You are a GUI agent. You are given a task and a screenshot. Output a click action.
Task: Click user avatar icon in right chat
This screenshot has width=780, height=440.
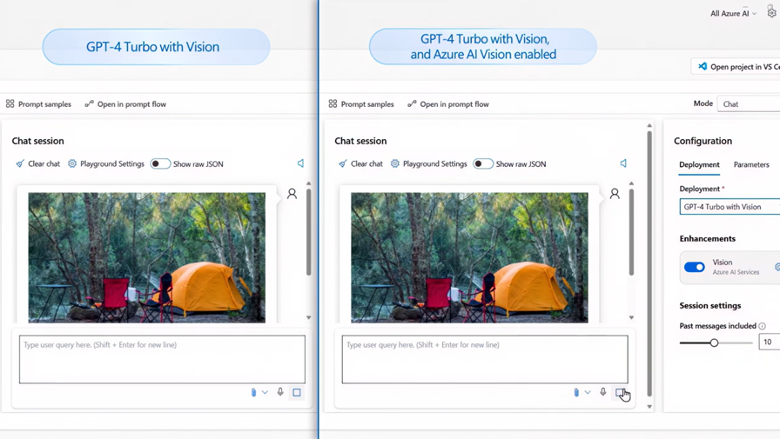615,194
